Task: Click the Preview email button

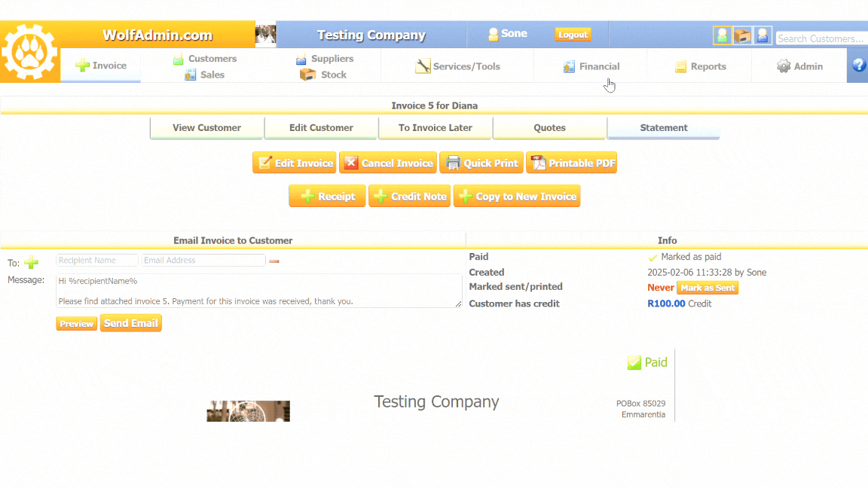Action: pos(76,324)
